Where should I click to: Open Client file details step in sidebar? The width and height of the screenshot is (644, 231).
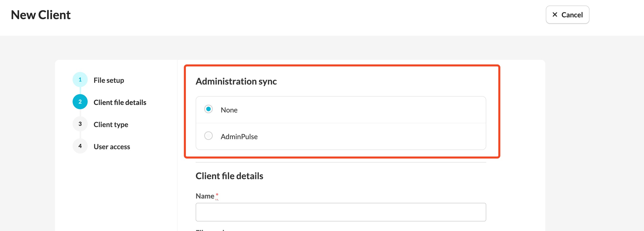[120, 102]
